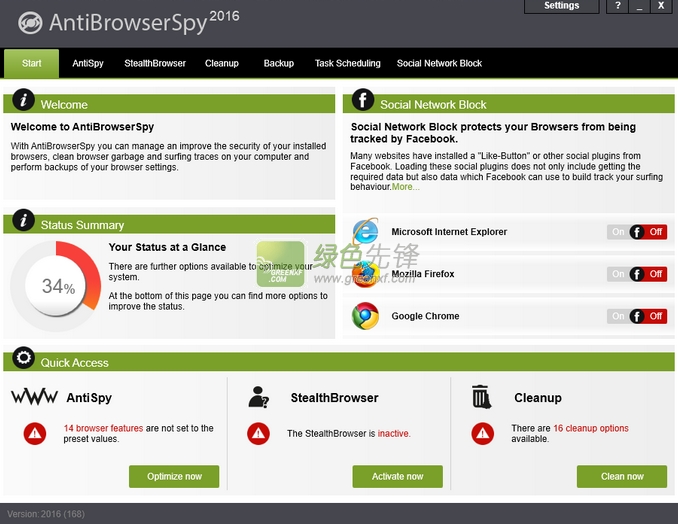The image size is (678, 524).
Task: Go to the Cleanup tab
Action: pos(222,64)
